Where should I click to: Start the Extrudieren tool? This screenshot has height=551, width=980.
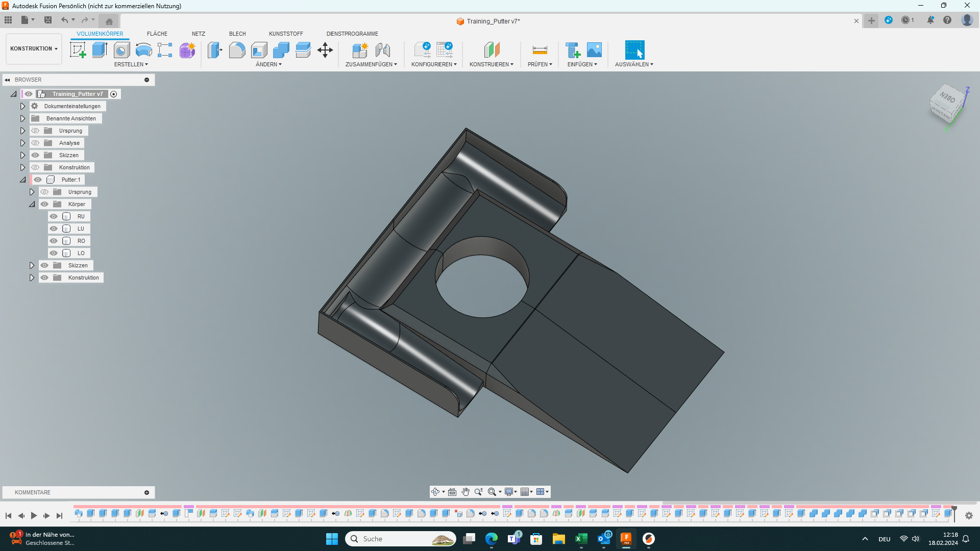[99, 49]
